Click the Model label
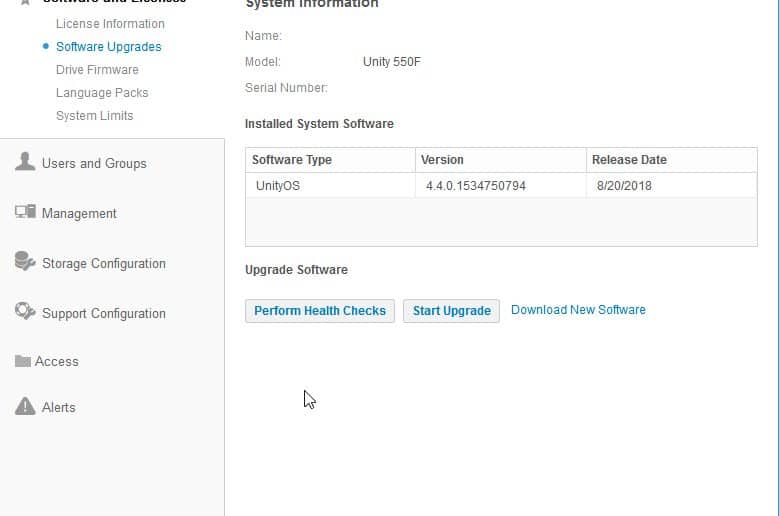This screenshot has width=780, height=516. (x=263, y=62)
